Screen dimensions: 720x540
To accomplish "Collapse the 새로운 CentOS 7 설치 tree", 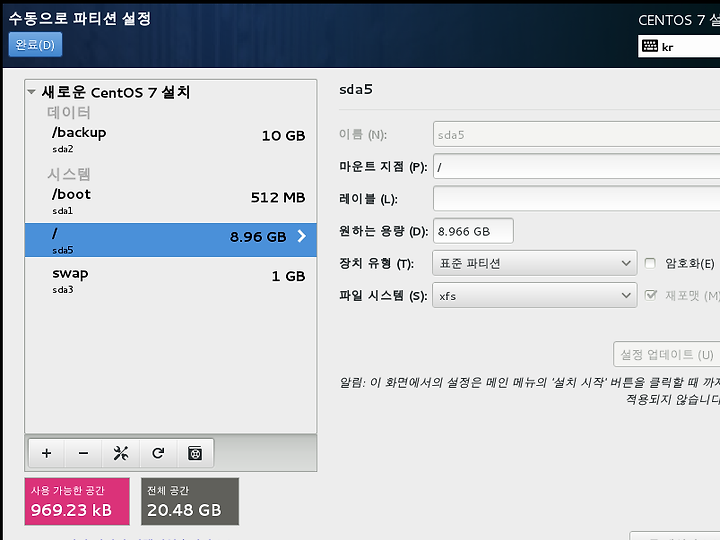I will pyautogui.click(x=31, y=92).
